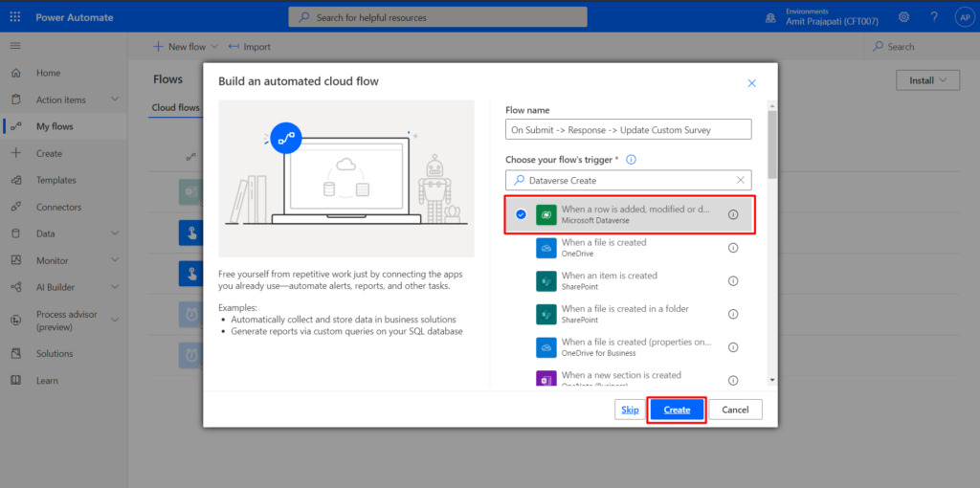
Task: Click the My flows icon
Action: point(17,127)
